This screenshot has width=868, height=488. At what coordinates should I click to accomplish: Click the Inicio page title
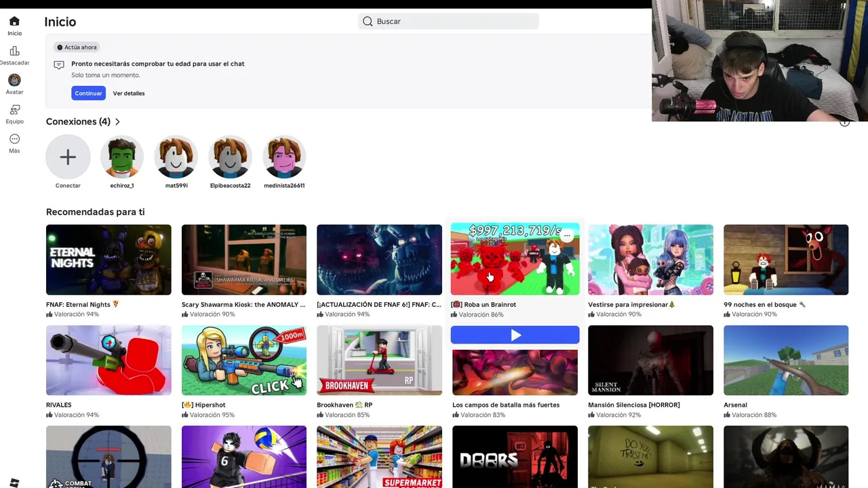(60, 22)
